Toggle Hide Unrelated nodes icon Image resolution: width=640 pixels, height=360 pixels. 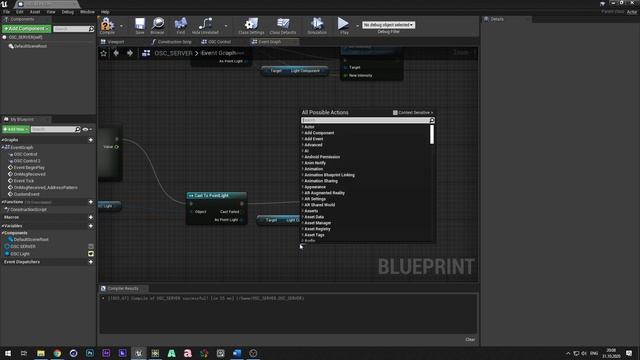point(205,24)
